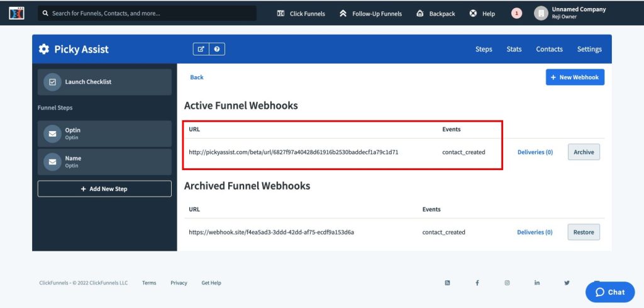644x308 pixels.
Task: Click the RSS feed footer icon
Action: [447, 283]
